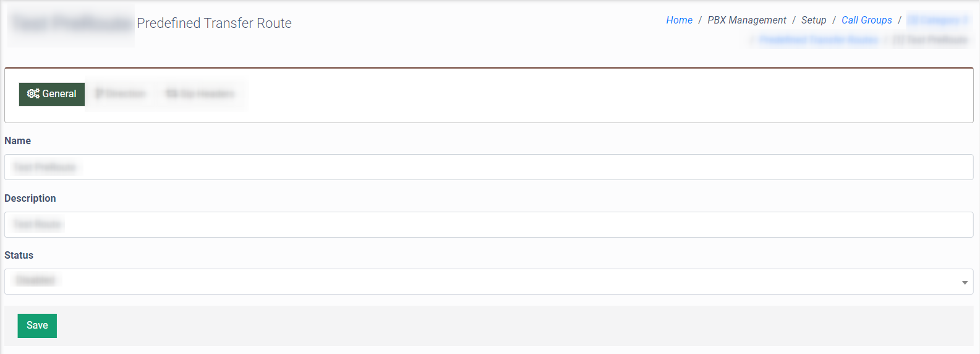
Task: Click the icon on the Sip Headers tab
Action: [x=171, y=94]
